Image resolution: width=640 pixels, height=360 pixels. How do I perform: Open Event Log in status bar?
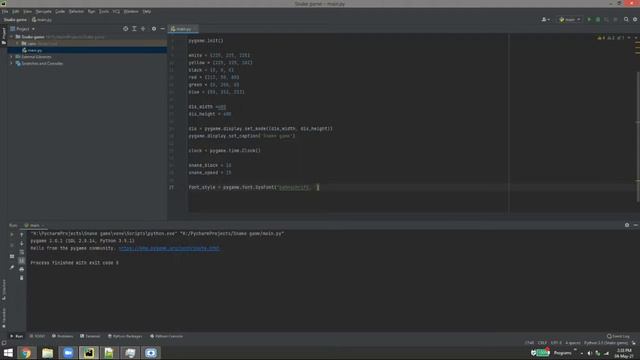[618, 336]
